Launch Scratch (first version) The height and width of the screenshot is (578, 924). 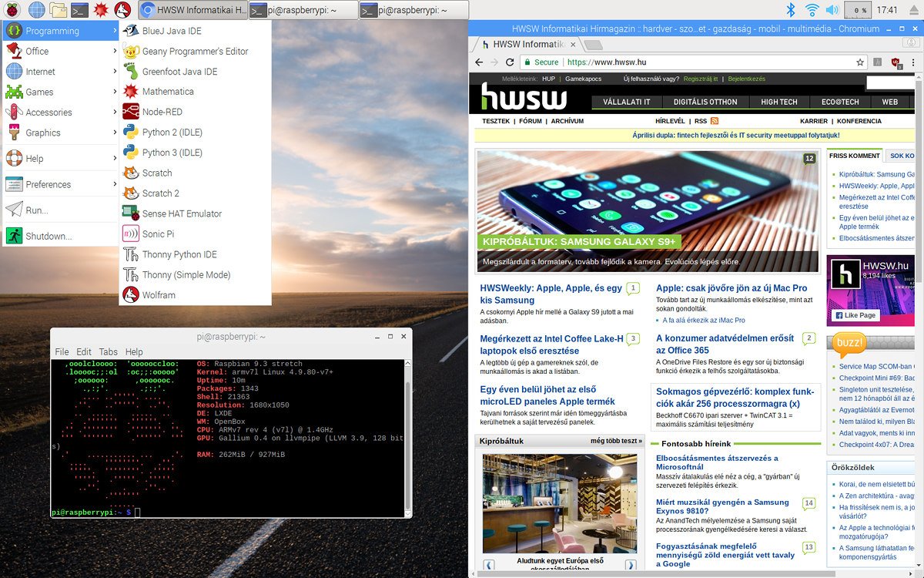click(x=195, y=173)
